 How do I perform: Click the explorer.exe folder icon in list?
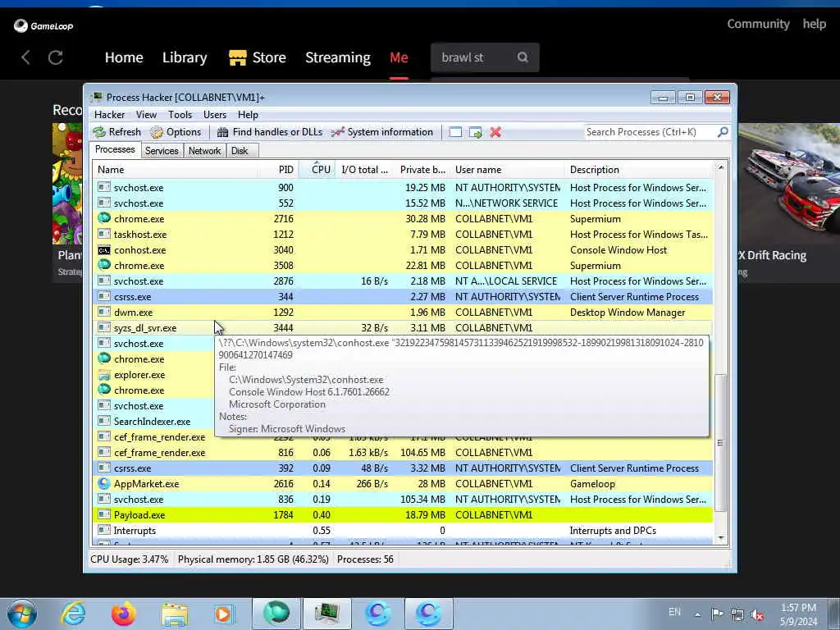104,374
